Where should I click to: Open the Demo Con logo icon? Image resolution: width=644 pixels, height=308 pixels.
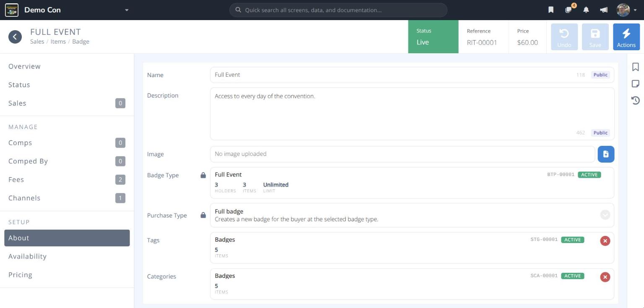[x=12, y=10]
